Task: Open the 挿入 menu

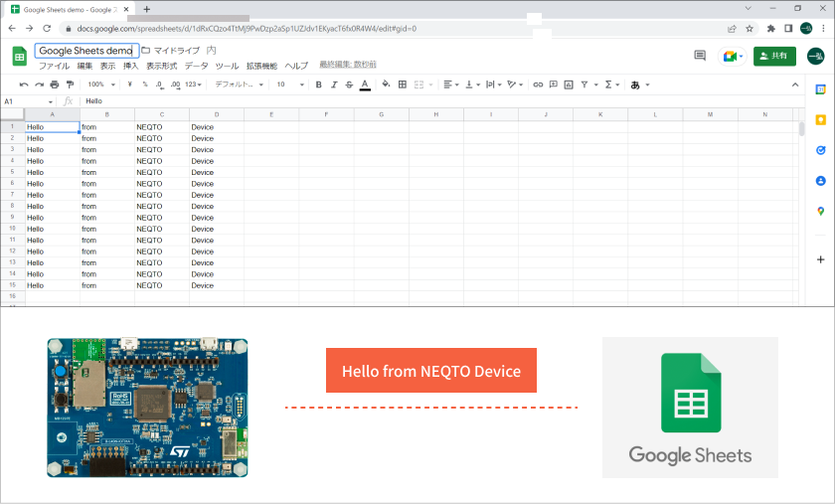Action: tap(130, 66)
